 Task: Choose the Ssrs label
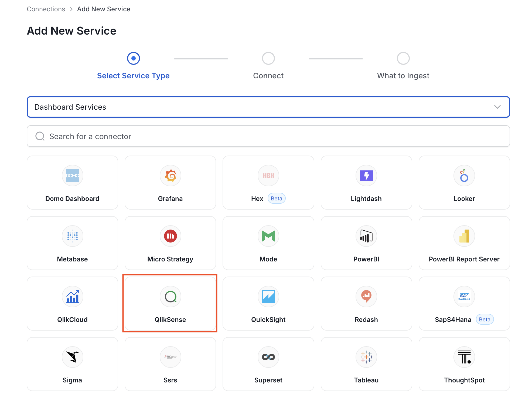[x=170, y=380]
